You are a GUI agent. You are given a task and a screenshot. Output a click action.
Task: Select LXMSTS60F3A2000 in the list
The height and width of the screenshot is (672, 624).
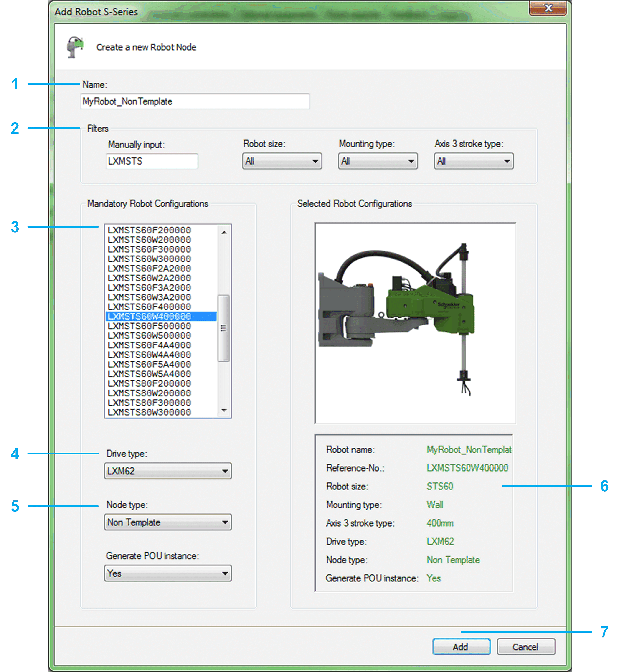161,287
